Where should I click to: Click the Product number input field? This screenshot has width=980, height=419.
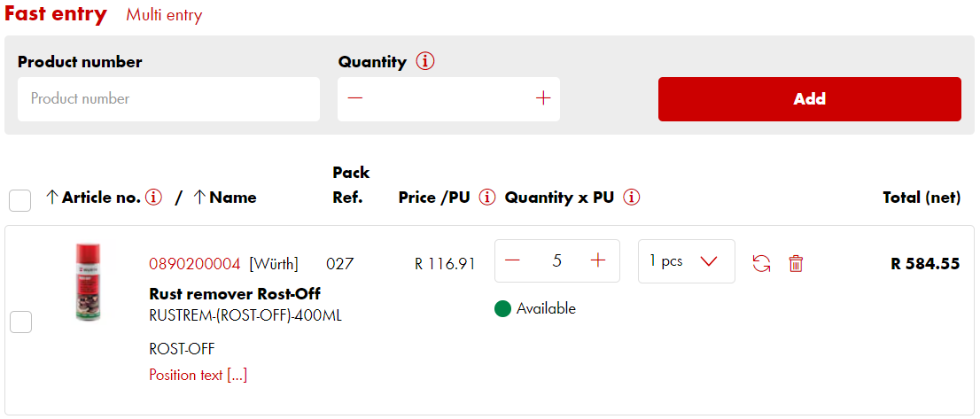click(168, 99)
